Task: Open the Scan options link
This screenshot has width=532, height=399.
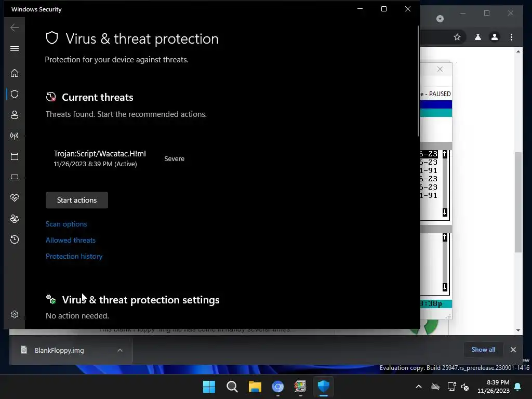Action: [x=66, y=224]
